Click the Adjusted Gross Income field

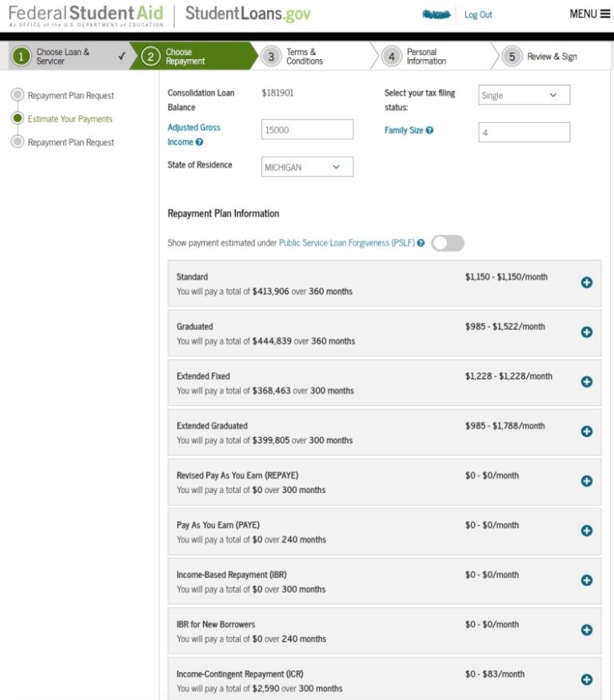pyautogui.click(x=307, y=129)
